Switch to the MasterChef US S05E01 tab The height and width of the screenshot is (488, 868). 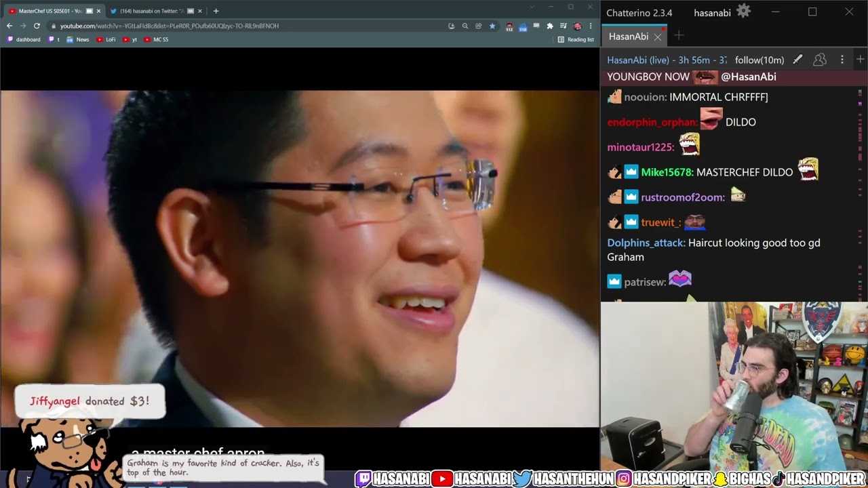(x=54, y=11)
